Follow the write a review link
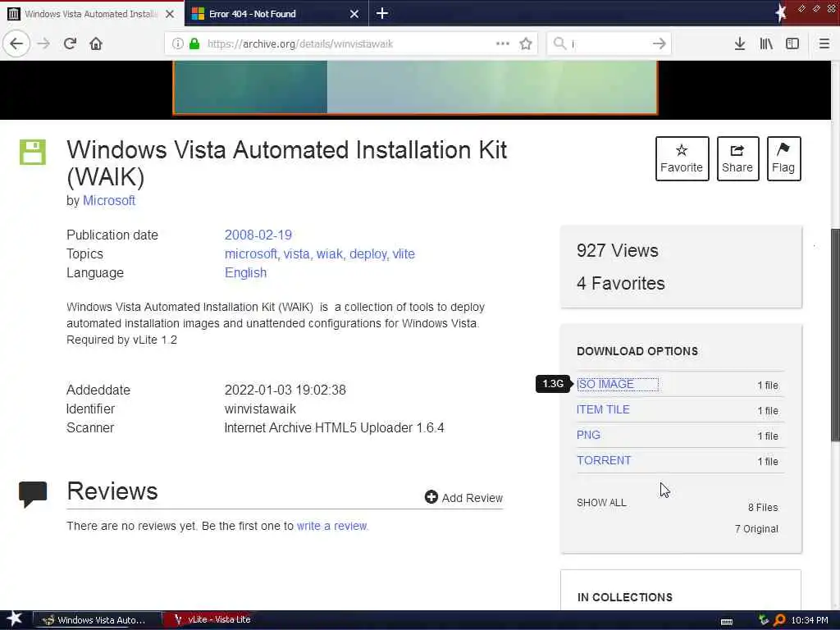The image size is (840, 630). pyautogui.click(x=331, y=526)
